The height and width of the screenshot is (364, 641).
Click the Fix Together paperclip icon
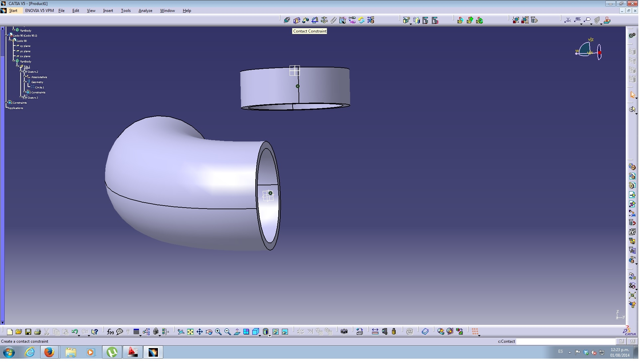(x=333, y=20)
